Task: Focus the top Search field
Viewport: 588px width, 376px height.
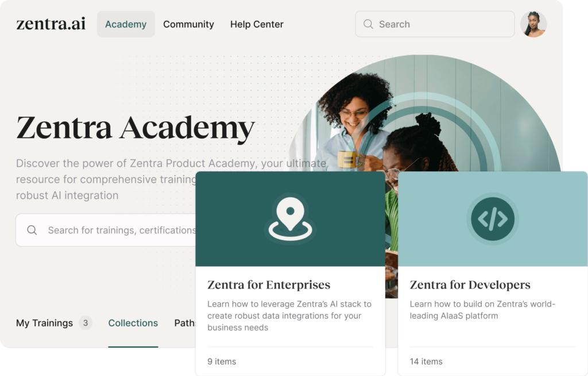Action: click(x=435, y=24)
